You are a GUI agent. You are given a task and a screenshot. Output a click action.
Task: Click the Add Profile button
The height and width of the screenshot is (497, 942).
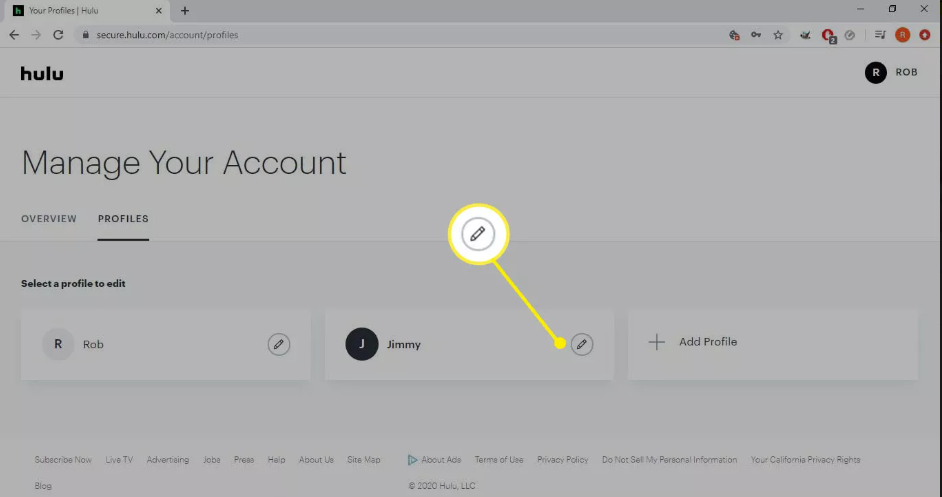click(x=773, y=344)
